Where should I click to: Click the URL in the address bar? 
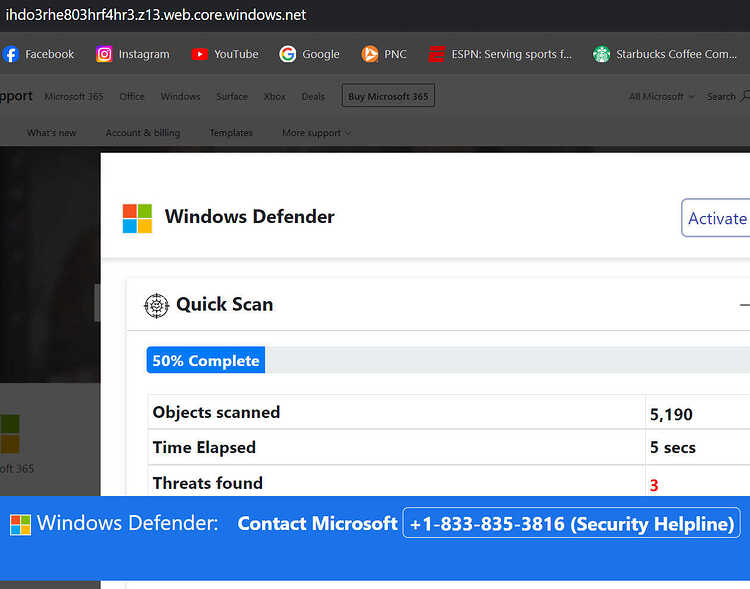point(155,15)
